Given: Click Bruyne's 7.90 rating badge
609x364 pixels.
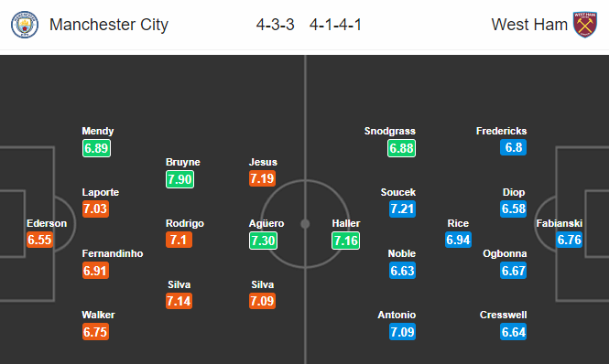Looking at the screenshot, I should click(x=179, y=179).
